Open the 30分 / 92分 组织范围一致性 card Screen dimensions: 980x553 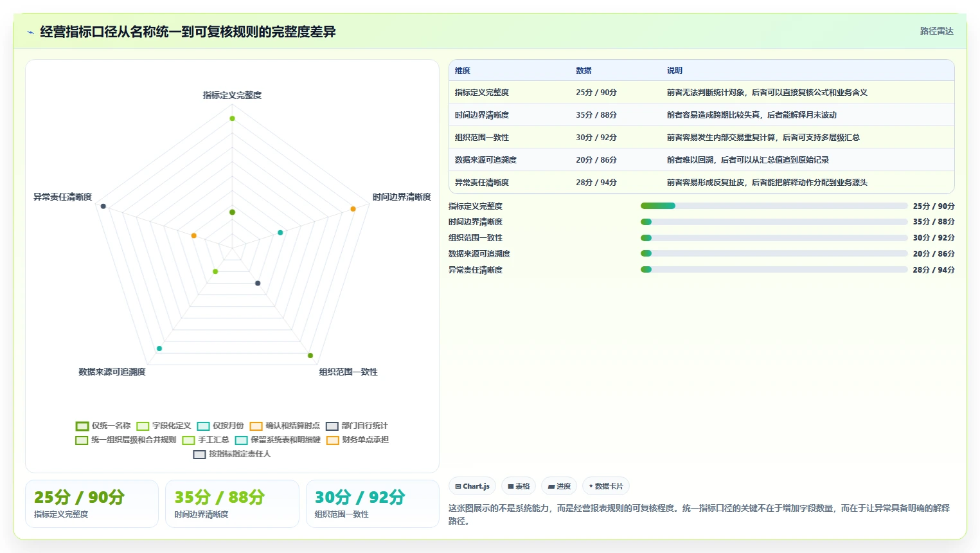point(373,504)
